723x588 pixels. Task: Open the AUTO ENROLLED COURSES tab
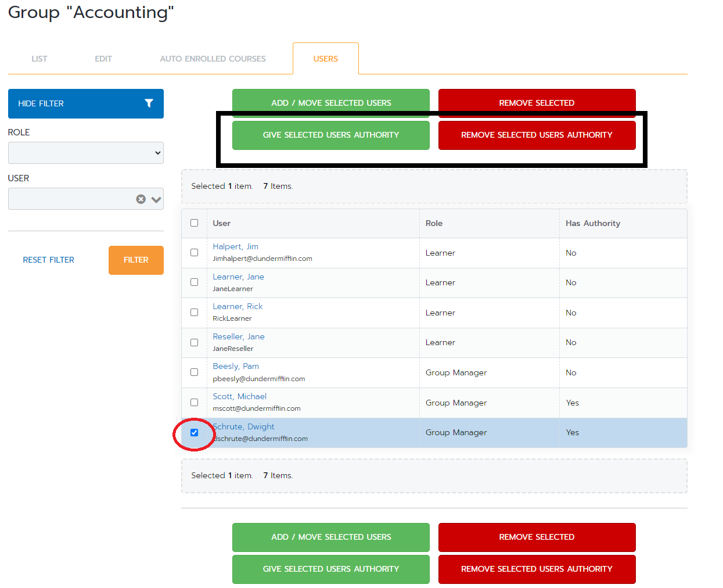pyautogui.click(x=213, y=58)
